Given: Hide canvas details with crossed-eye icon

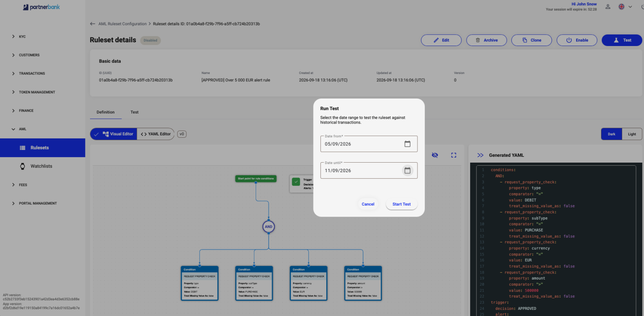Looking at the screenshot, I should (435, 155).
